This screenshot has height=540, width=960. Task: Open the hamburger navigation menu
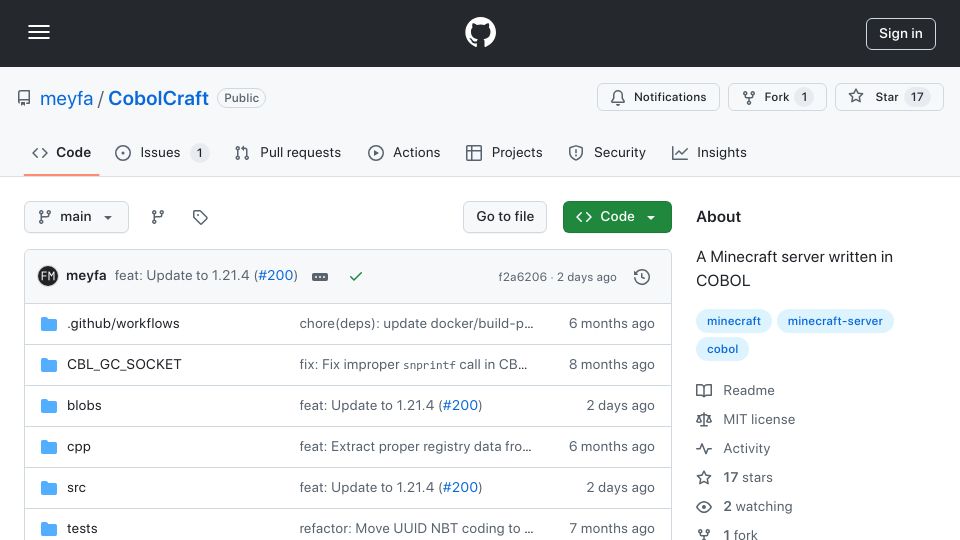point(39,32)
